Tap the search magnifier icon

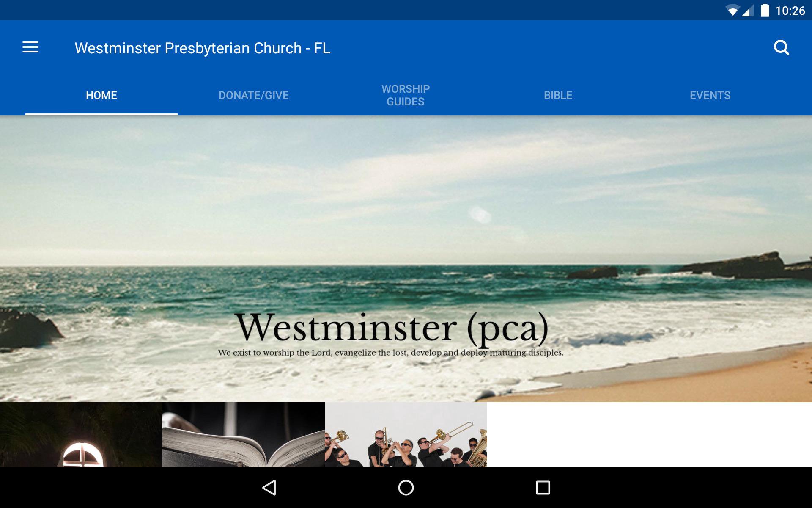coord(781,48)
